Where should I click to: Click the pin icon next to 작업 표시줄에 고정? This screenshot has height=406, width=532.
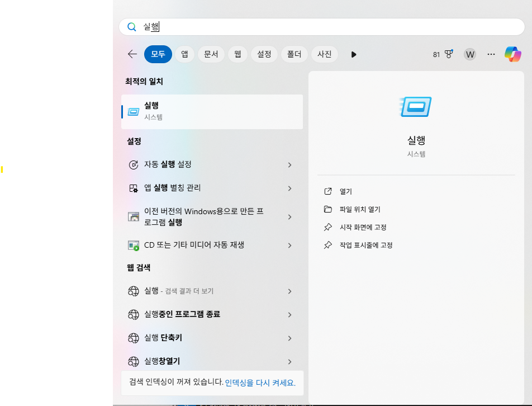327,245
